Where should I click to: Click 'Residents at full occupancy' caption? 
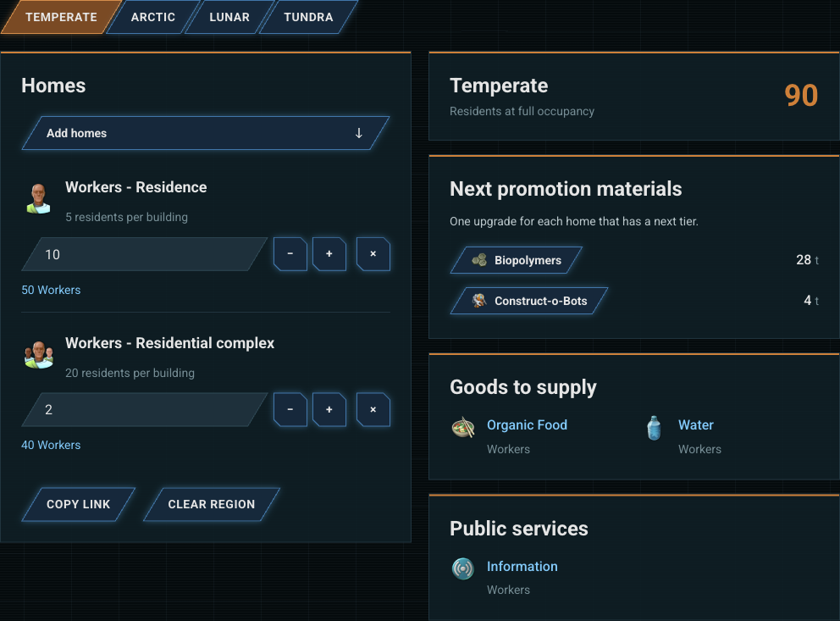pyautogui.click(x=522, y=111)
